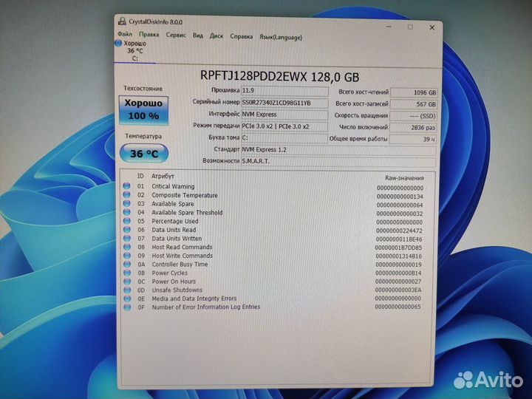The height and width of the screenshot is (399, 532).
Task: Open the Файл menu
Action: 125,34
